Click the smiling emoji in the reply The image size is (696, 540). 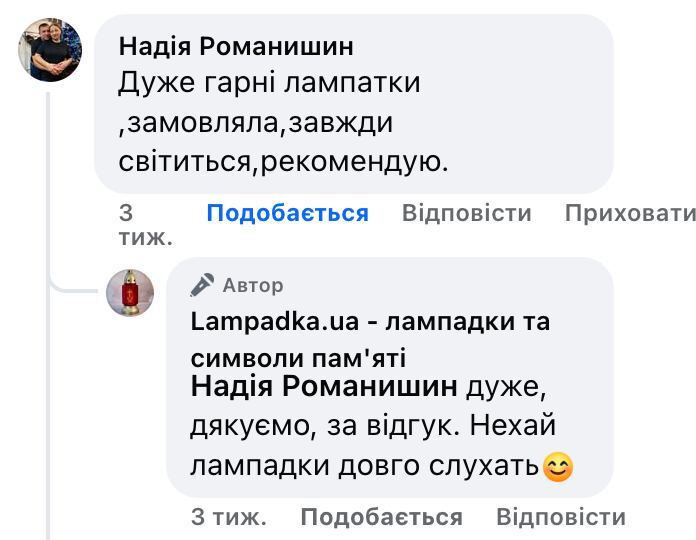point(557,467)
